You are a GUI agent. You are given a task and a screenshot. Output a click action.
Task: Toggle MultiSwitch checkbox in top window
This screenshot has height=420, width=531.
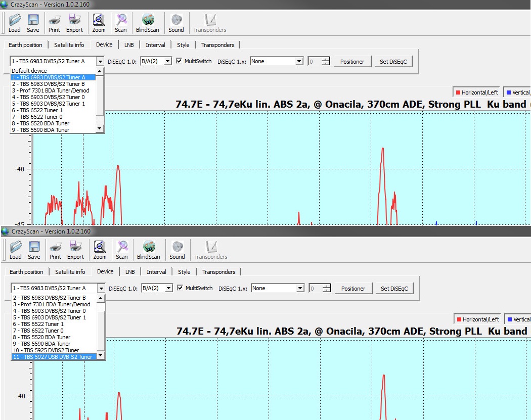tap(179, 61)
